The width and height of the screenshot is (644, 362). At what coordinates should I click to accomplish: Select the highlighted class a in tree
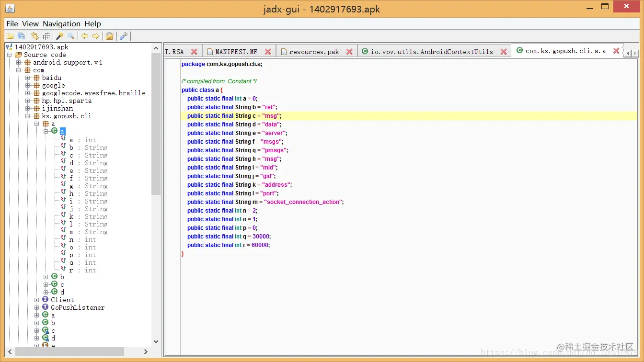click(x=62, y=131)
